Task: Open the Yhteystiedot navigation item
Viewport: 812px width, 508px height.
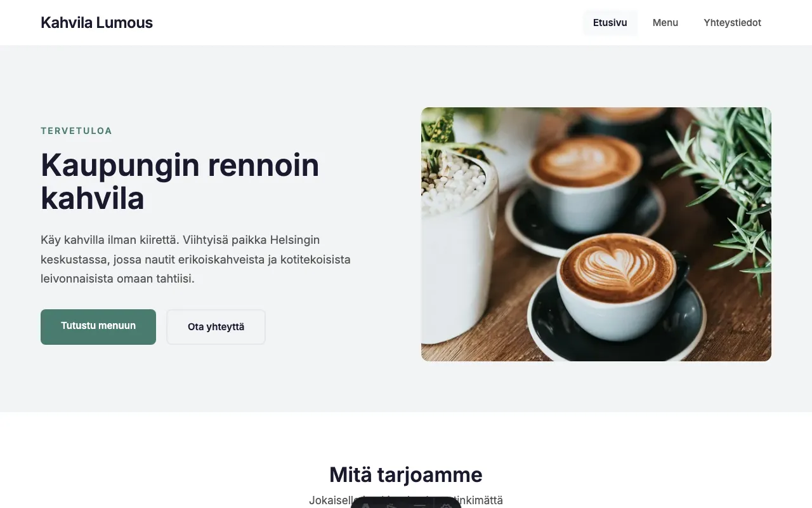Action: point(732,23)
